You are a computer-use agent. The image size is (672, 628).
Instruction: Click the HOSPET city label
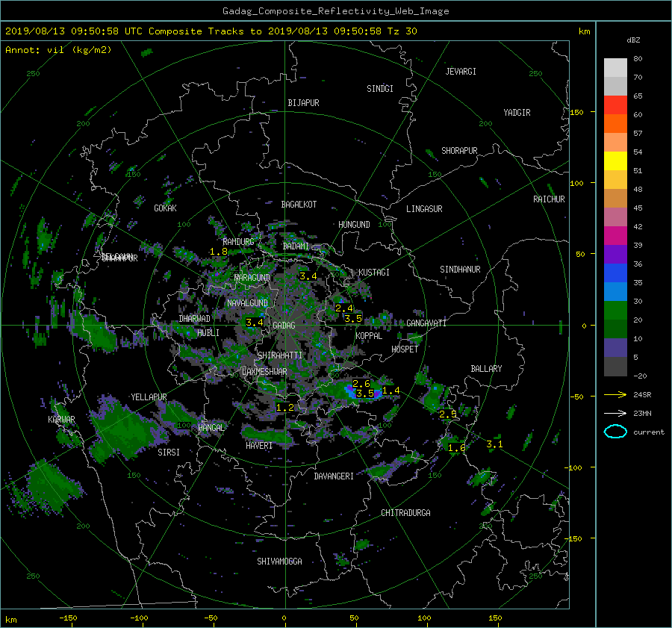pos(405,349)
